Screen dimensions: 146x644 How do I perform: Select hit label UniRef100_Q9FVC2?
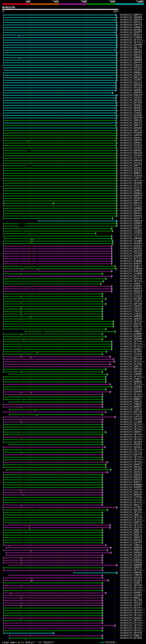tap(131, 55)
